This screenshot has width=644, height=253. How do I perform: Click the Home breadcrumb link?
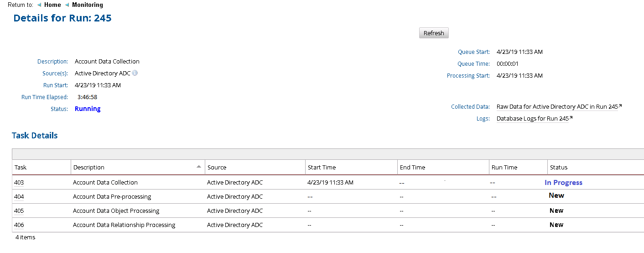click(x=52, y=5)
